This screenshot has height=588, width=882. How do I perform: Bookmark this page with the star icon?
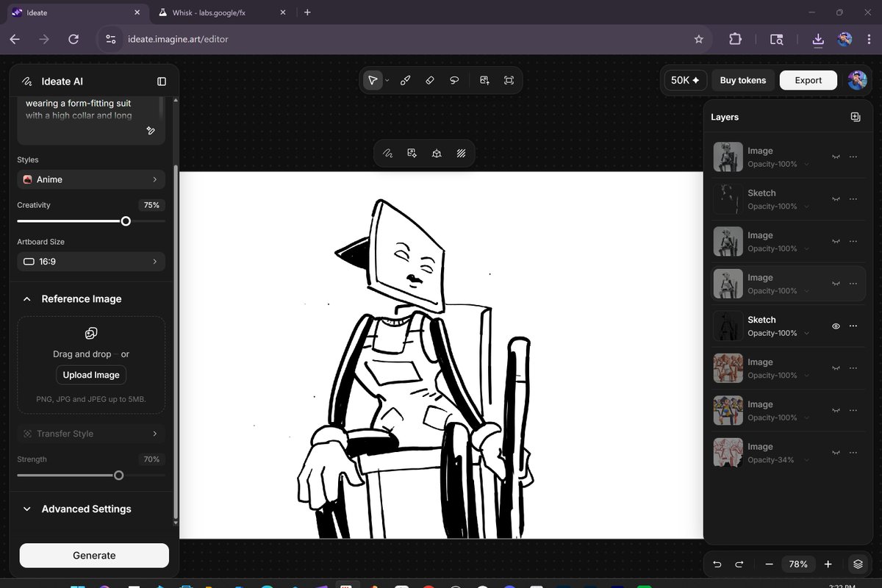699,40
